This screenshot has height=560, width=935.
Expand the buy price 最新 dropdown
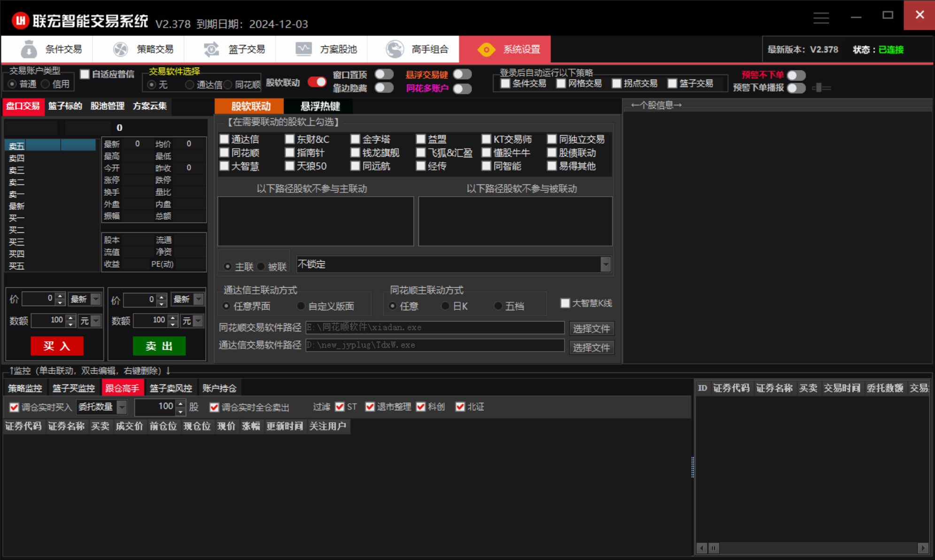(x=96, y=299)
